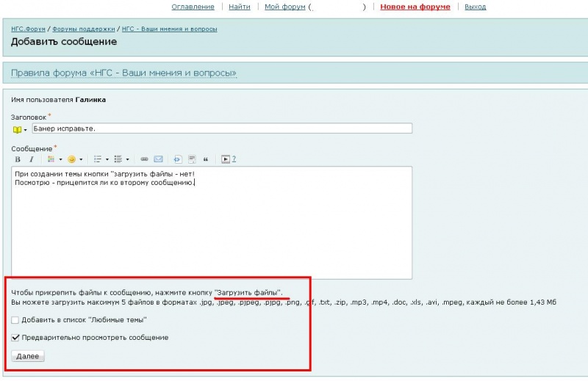
Task: Expand the topic icon dropdown arrow
Action: pyautogui.click(x=26, y=130)
